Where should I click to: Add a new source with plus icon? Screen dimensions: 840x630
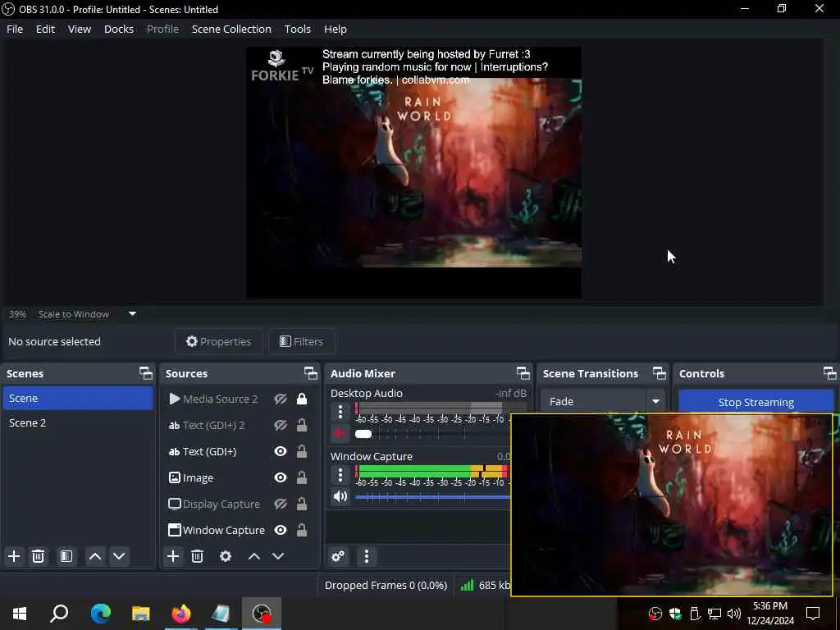tap(173, 556)
